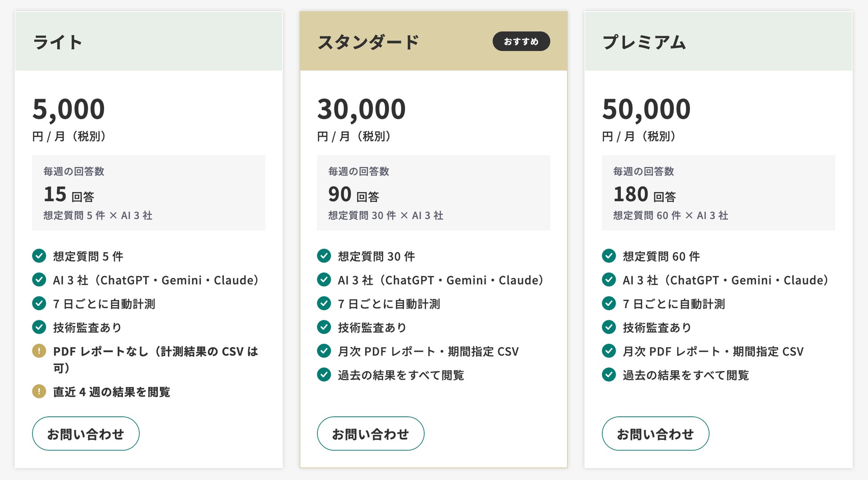Click checkmark beside AI 3 社 in プレミアム plan
The image size is (868, 480).
[609, 280]
